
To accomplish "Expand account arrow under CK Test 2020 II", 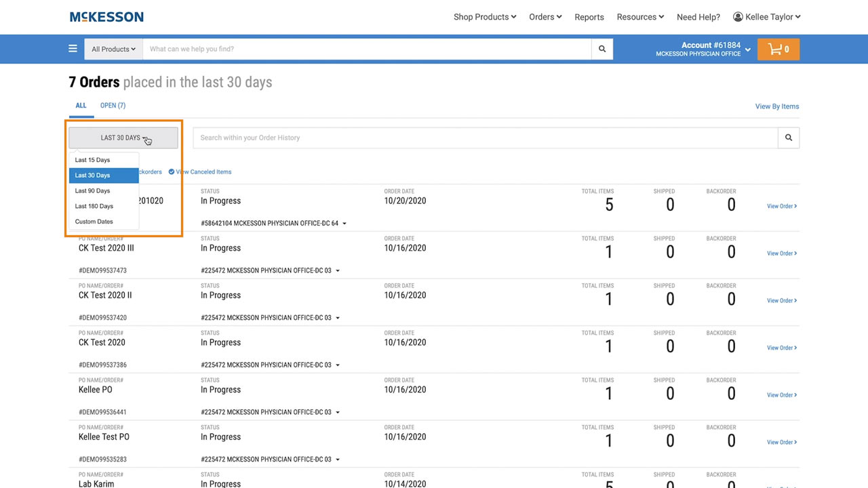I will [x=338, y=318].
